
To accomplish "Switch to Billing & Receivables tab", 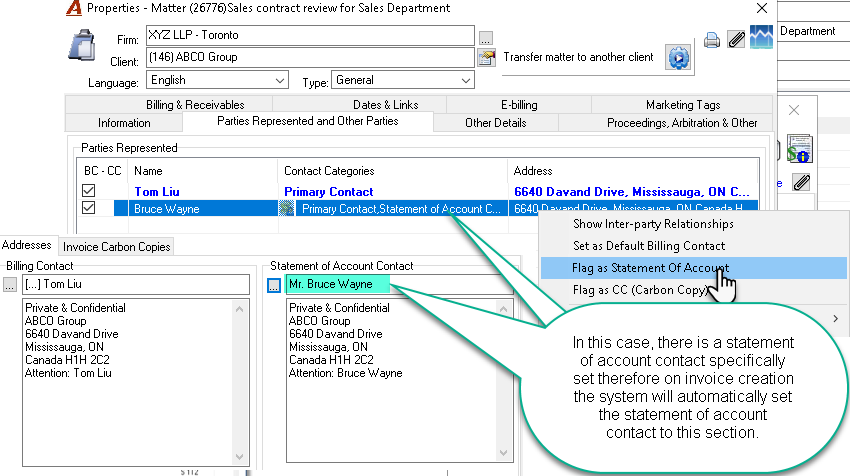I will pos(195,105).
